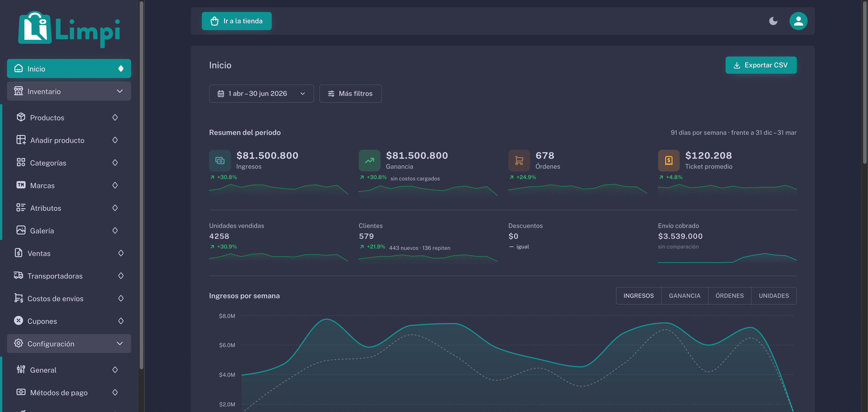
Task: Click the Inicio page heading
Action: coord(220,65)
